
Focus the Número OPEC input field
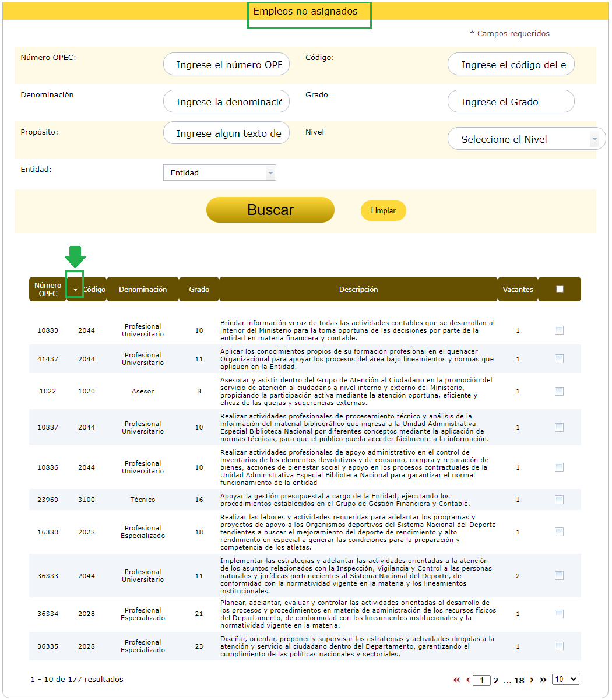tap(226, 65)
